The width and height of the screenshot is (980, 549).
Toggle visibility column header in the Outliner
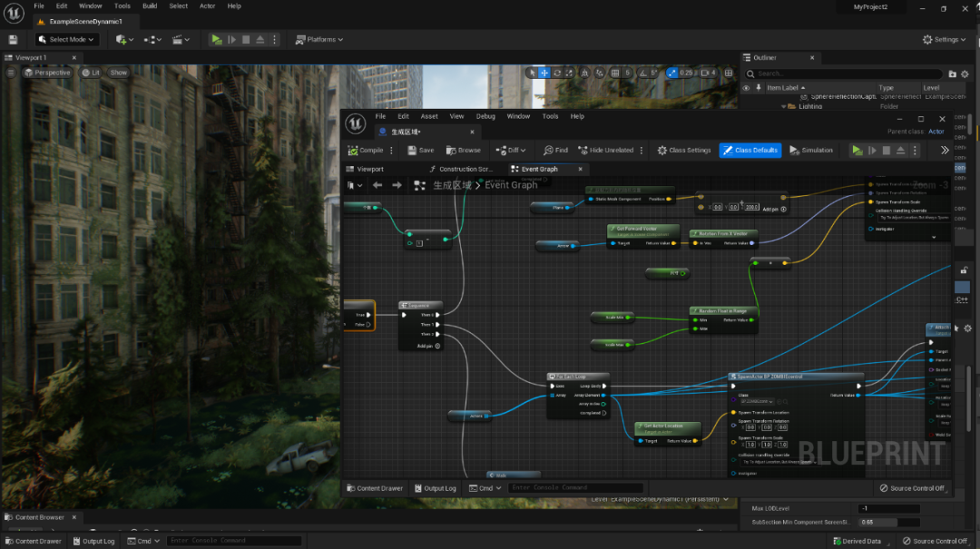[747, 88]
